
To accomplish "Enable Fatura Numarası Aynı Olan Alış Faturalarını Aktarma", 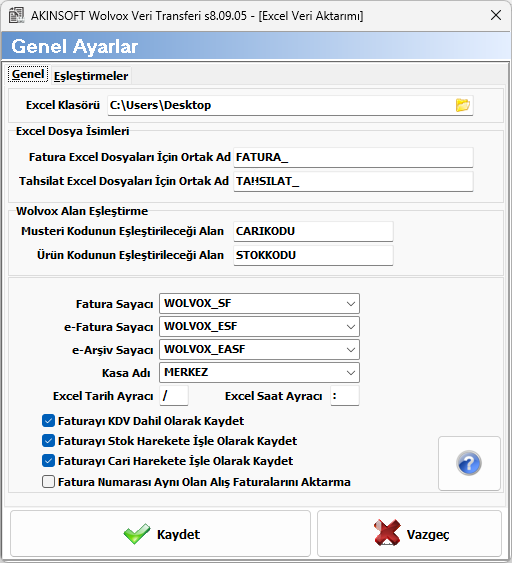I will [x=48, y=481].
